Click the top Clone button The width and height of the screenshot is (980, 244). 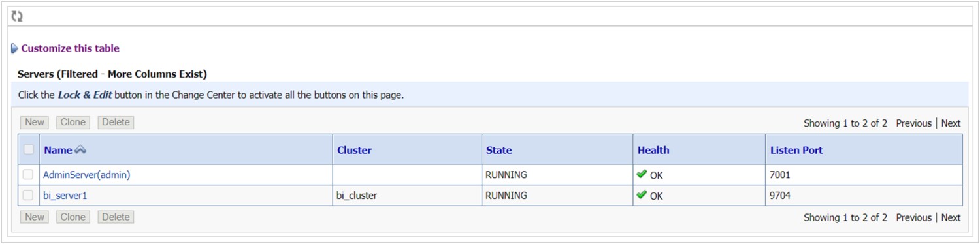[x=73, y=122]
